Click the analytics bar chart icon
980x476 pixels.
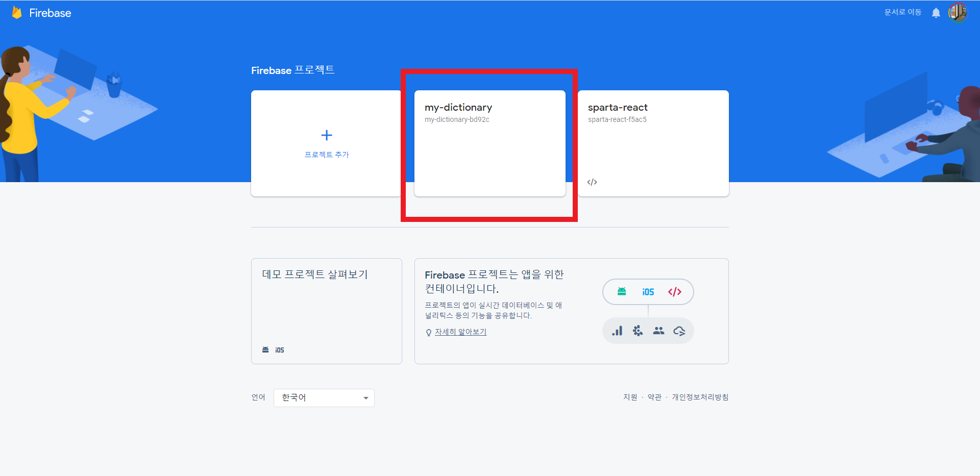(617, 331)
